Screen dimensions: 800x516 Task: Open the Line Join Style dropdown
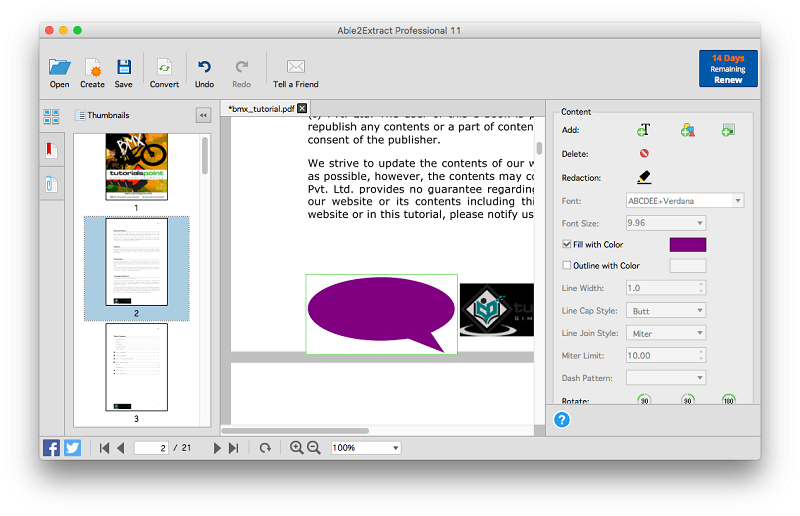[x=666, y=333]
